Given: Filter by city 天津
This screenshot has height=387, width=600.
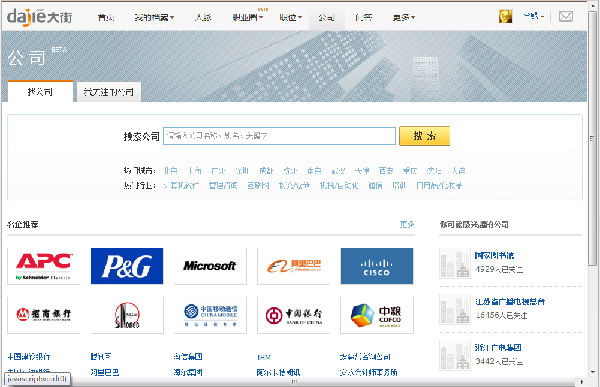Looking at the screenshot, I should coord(362,171).
